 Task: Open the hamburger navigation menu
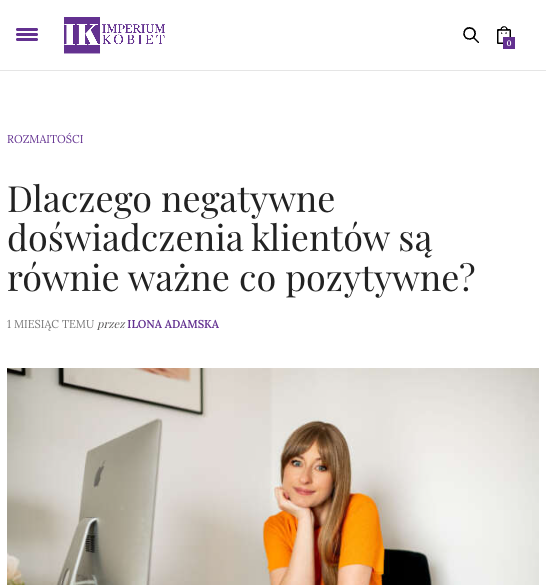coord(27,35)
